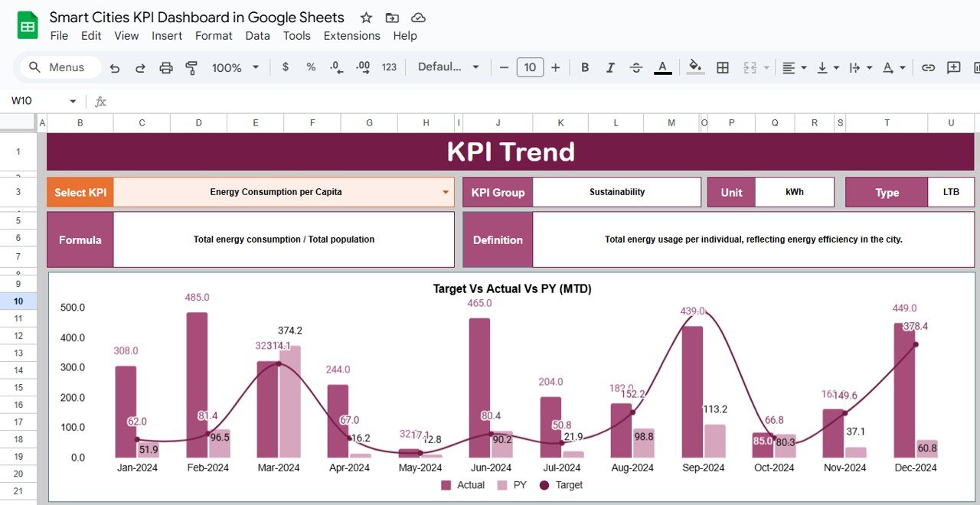The image size is (980, 505).
Task: Open the Data menu
Action: point(257,36)
